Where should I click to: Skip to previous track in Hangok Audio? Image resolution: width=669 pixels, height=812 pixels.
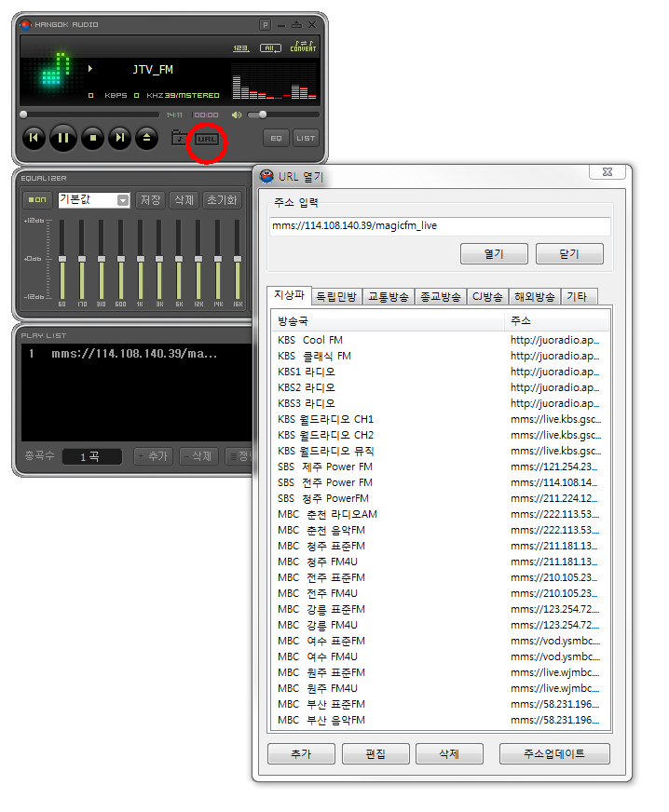click(34, 138)
